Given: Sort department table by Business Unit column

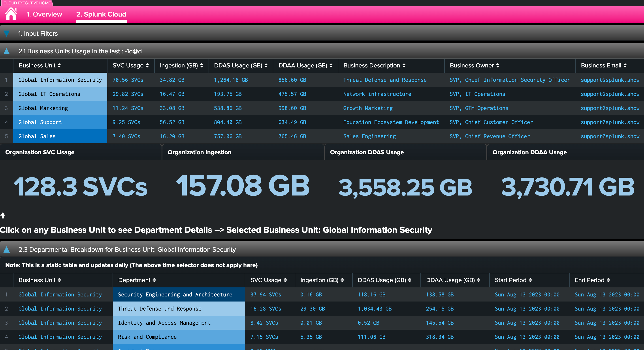Looking at the screenshot, I should point(40,280).
